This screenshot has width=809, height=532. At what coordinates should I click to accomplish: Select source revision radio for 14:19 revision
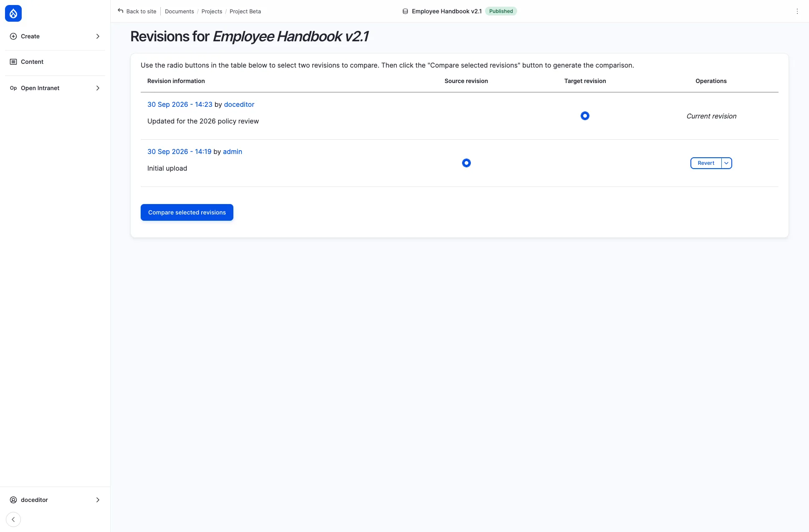(x=466, y=163)
